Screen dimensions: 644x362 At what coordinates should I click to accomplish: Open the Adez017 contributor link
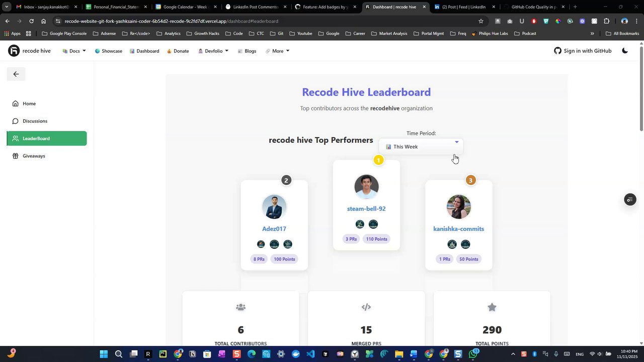(x=274, y=229)
